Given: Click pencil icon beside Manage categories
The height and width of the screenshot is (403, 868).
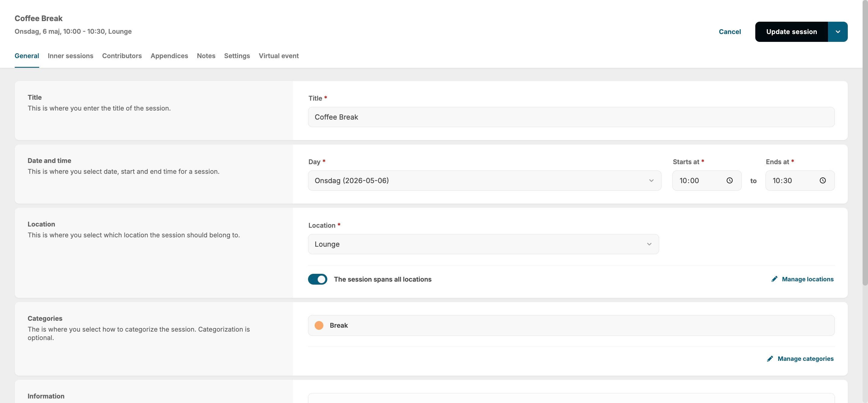Looking at the screenshot, I should coord(770,358).
